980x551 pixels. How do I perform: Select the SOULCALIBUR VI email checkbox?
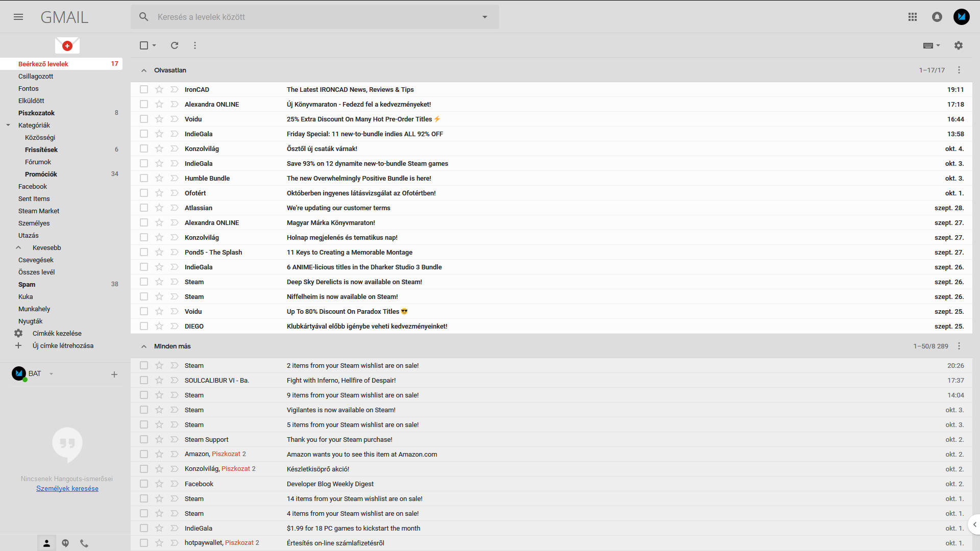(144, 380)
